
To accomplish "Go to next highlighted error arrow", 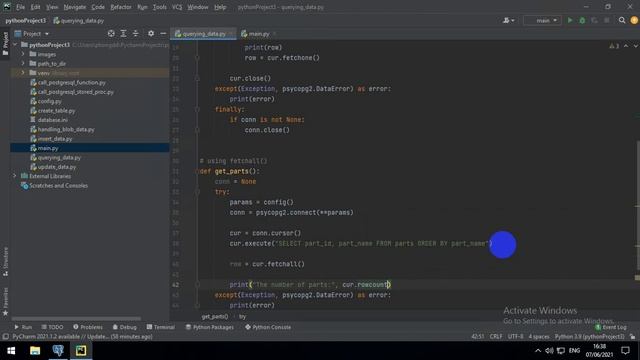I will [636, 46].
